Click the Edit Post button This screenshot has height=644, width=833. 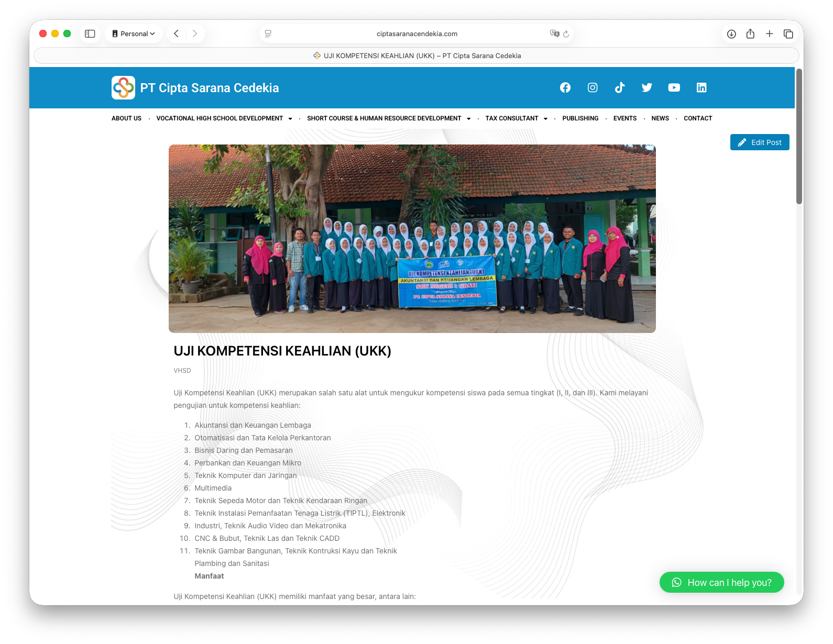[x=760, y=142]
